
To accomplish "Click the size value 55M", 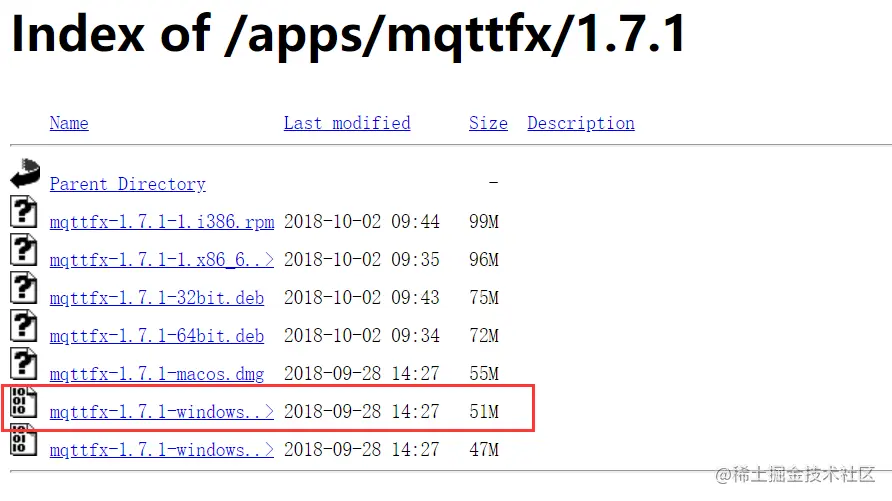I will [x=484, y=374].
